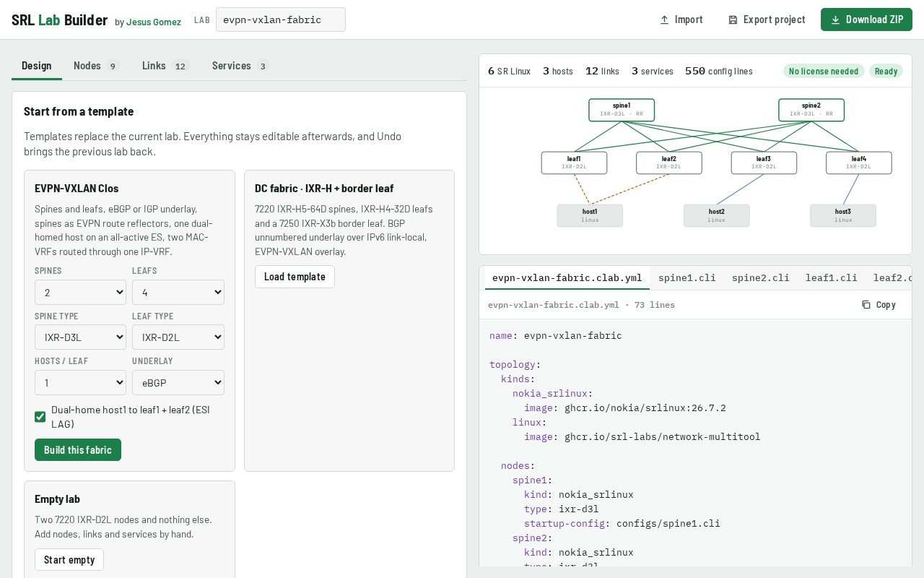Select the leaf3 node in the diagram

(x=764, y=163)
